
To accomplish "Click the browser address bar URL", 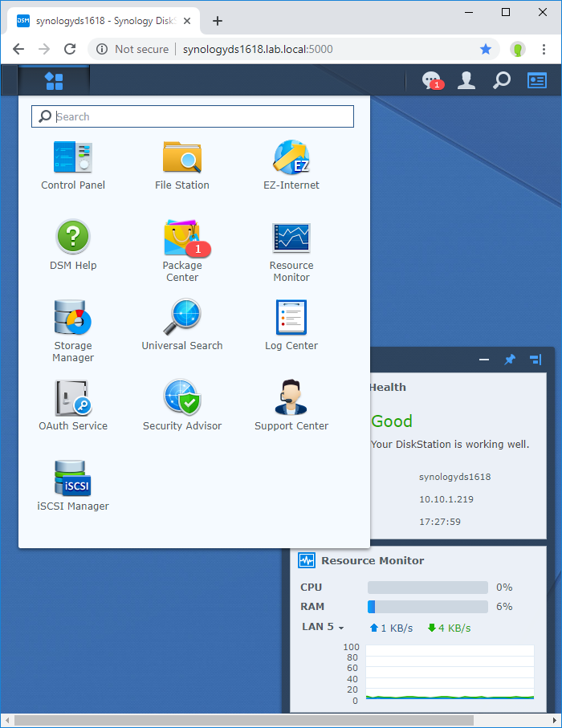I will click(258, 49).
